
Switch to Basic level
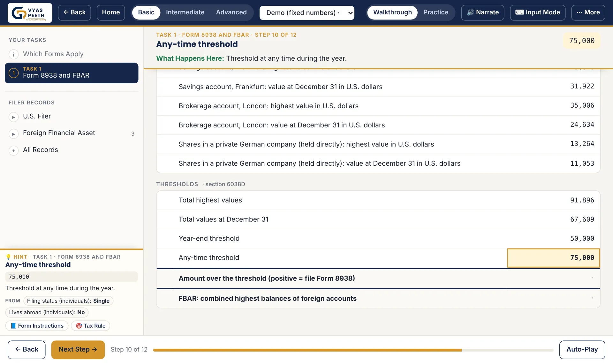coord(146,12)
